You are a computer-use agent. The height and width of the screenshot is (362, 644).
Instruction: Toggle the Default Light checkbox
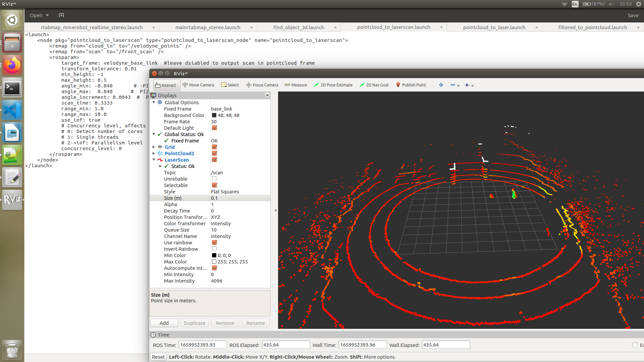tap(214, 128)
